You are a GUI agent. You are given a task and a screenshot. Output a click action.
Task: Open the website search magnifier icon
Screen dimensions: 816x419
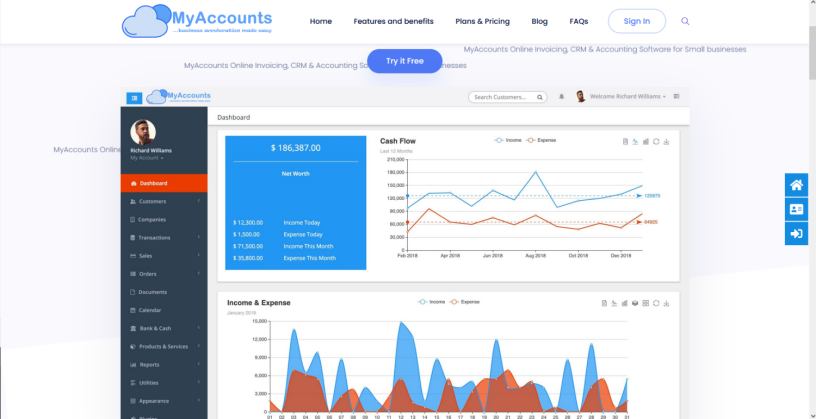coord(685,21)
